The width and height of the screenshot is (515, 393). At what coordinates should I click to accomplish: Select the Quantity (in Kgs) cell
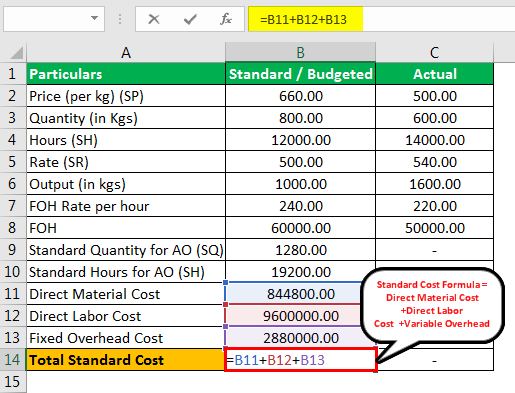click(126, 118)
